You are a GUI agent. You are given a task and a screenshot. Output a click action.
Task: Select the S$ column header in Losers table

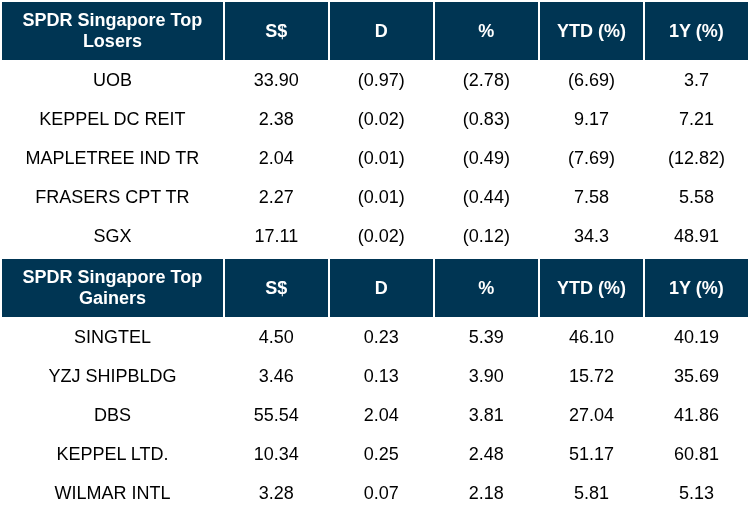pyautogui.click(x=276, y=31)
